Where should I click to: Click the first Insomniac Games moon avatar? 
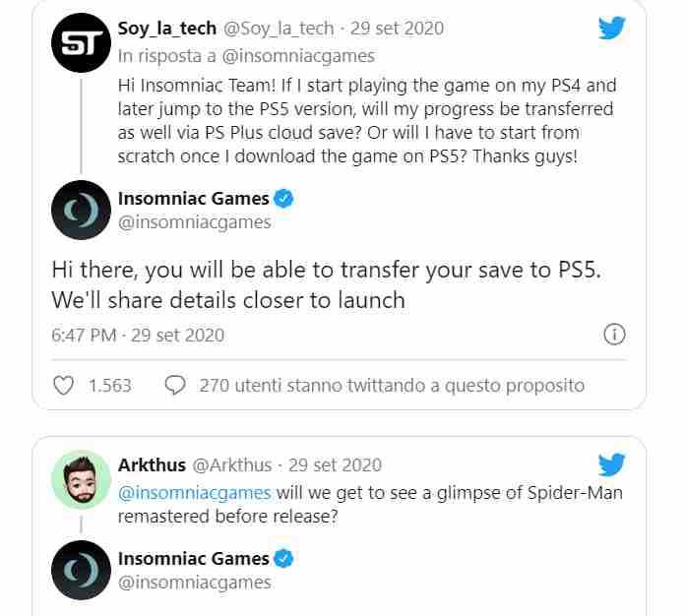point(81,210)
